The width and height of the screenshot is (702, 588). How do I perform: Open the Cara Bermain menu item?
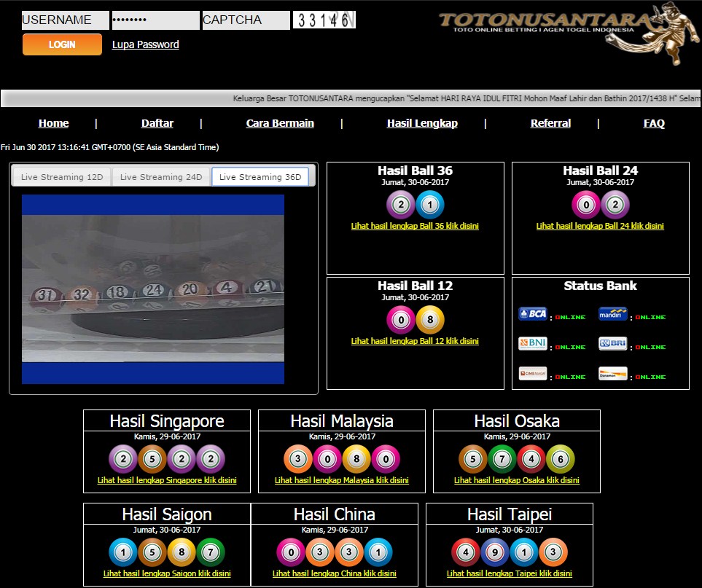[x=280, y=123]
